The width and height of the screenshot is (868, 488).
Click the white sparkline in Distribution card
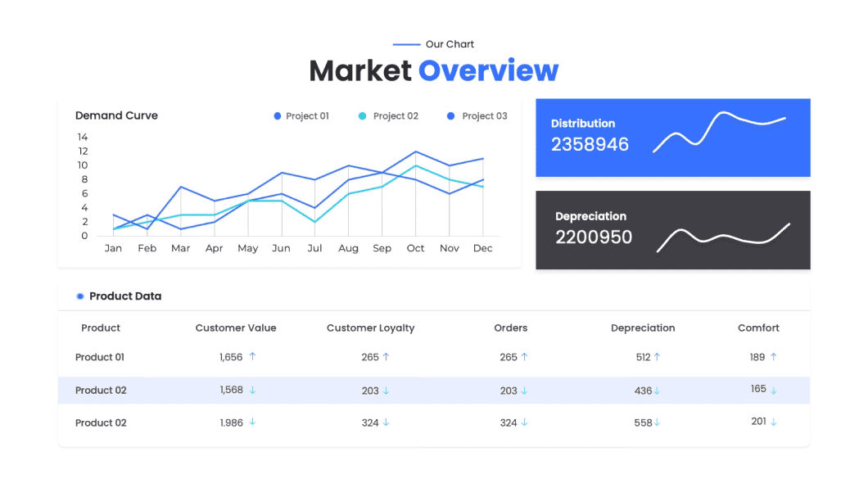click(719, 133)
